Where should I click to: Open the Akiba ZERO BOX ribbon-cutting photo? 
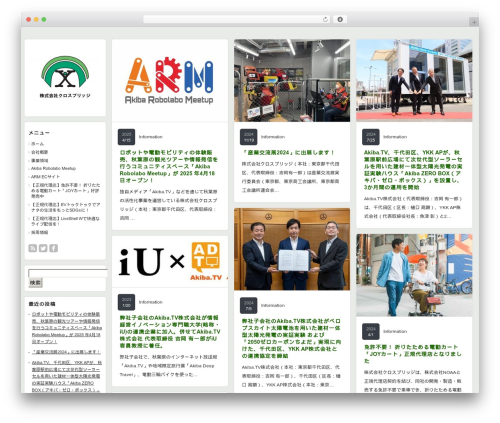(414, 80)
